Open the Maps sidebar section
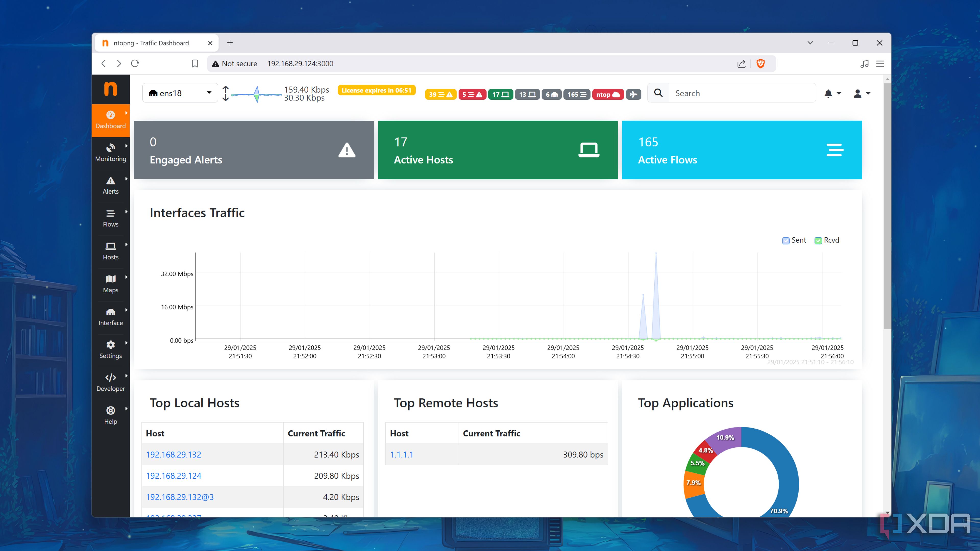This screenshot has width=980, height=551. tap(110, 284)
